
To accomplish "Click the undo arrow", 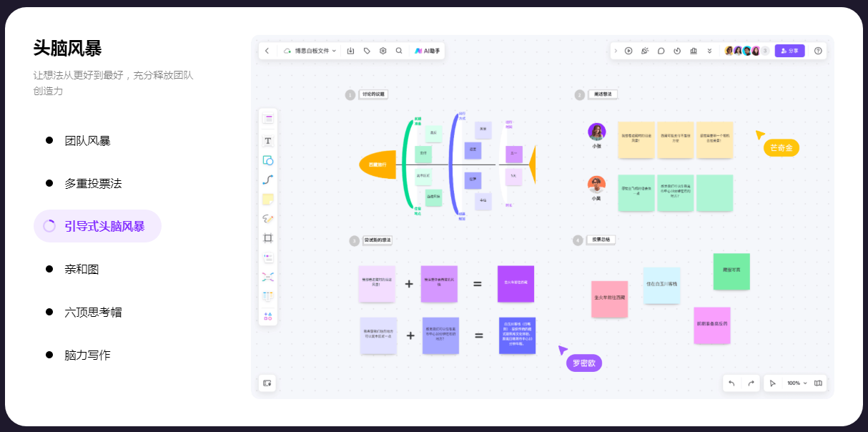I will pos(731,383).
